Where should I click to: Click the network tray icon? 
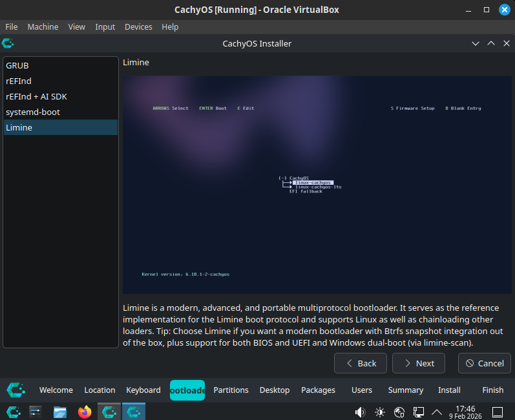pos(418,412)
